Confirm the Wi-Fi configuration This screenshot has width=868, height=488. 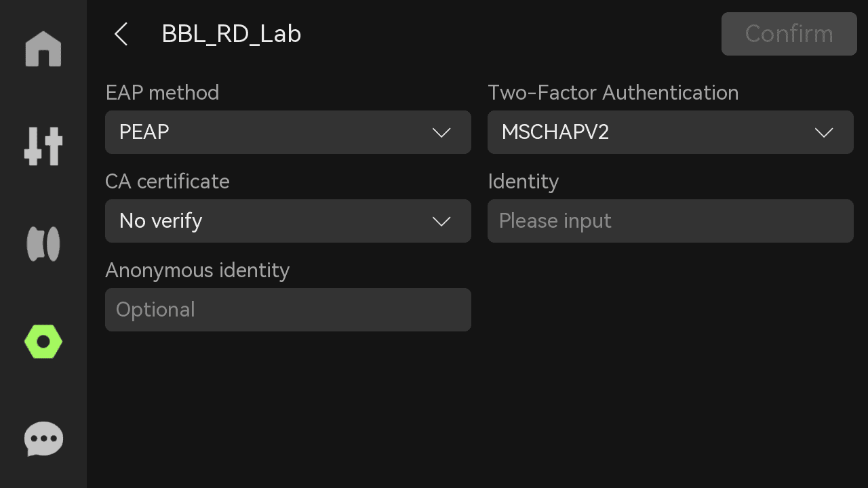pos(789,34)
